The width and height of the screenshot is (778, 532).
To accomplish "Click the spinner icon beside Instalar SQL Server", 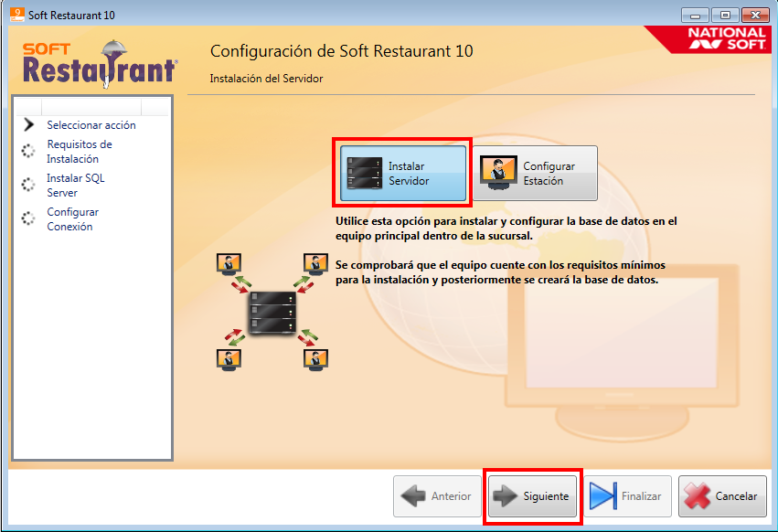I will point(28,185).
